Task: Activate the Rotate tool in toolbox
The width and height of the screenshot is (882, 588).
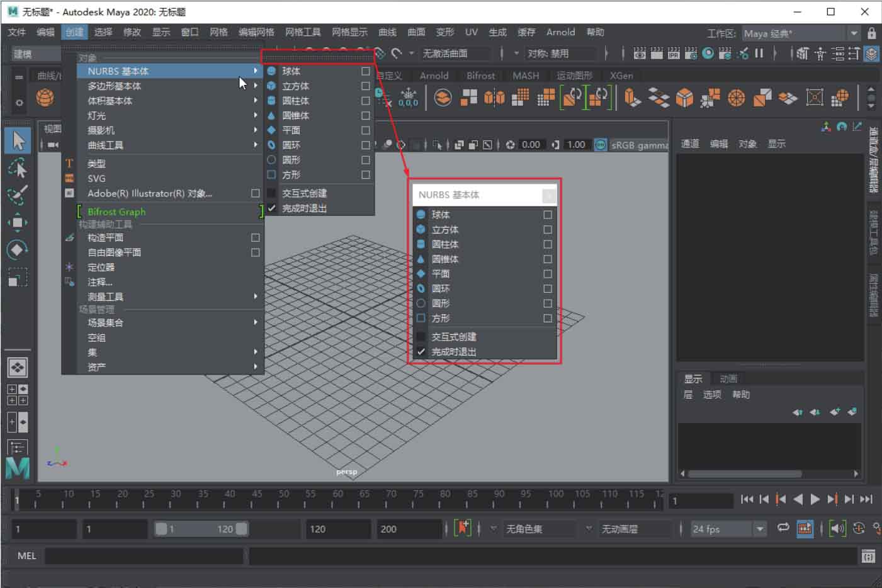Action: [x=18, y=250]
